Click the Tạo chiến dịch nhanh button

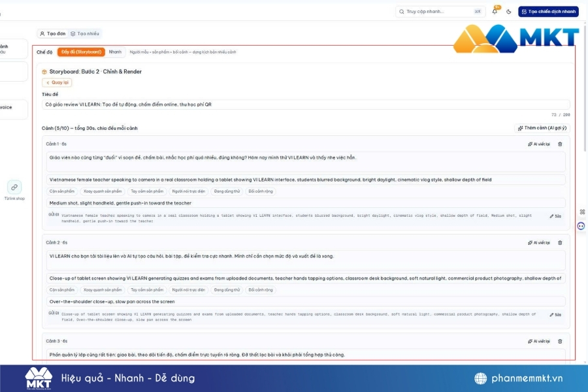point(548,12)
